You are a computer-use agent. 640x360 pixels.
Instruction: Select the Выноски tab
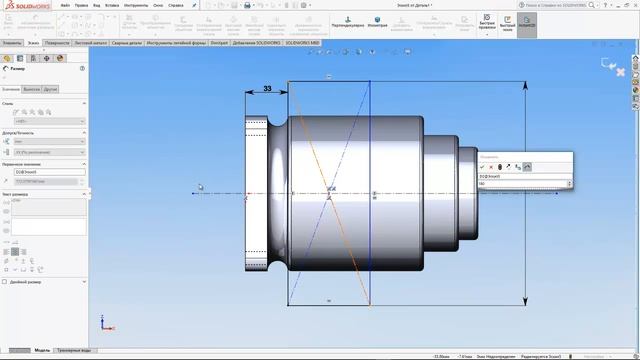click(31, 89)
